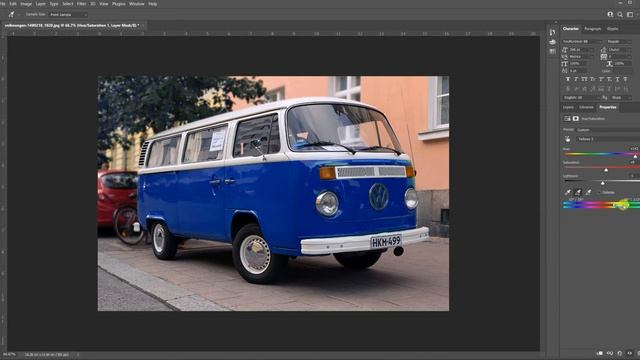
Task: Open the second collapsed panel icon in dock
Action: (x=552, y=42)
